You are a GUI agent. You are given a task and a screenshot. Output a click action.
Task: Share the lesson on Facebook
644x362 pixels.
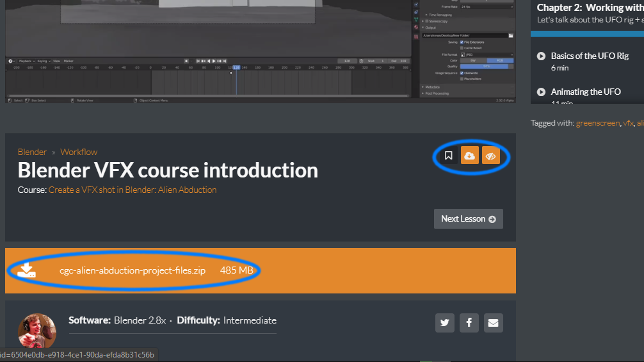coord(469,322)
